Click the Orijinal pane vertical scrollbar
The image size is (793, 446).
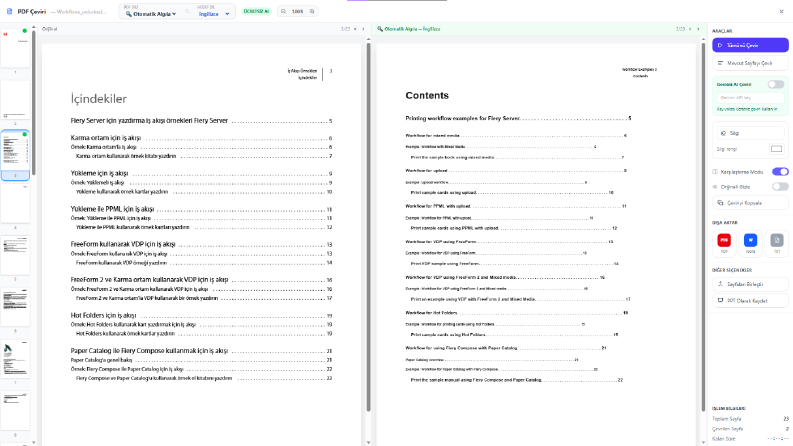(x=368, y=228)
